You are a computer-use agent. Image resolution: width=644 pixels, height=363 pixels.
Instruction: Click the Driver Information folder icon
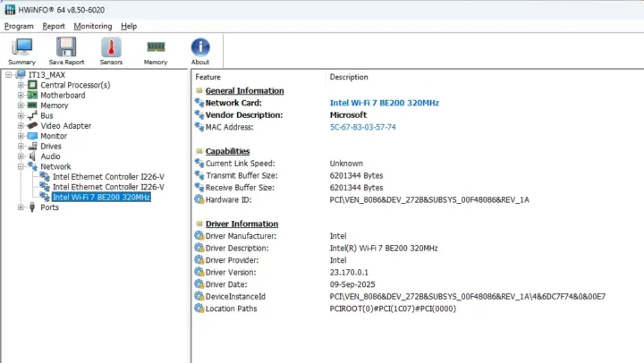199,224
